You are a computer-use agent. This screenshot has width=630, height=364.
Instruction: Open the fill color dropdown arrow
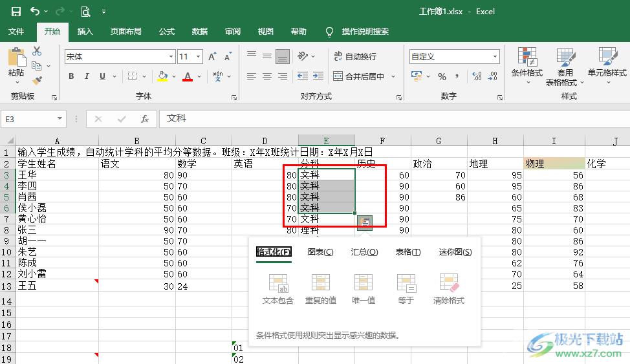(x=175, y=76)
